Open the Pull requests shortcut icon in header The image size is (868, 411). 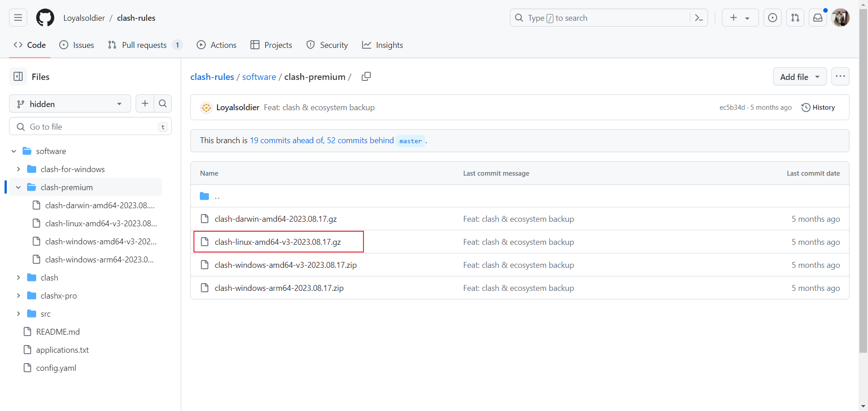point(795,18)
